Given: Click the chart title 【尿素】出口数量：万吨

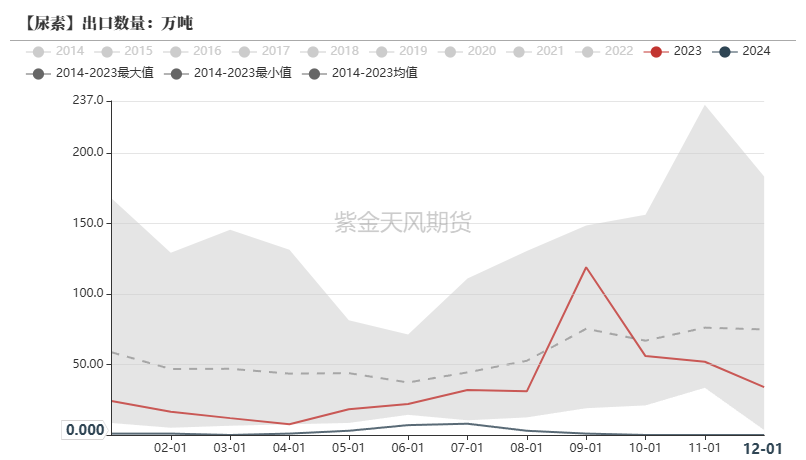Looking at the screenshot, I should coord(107,23).
